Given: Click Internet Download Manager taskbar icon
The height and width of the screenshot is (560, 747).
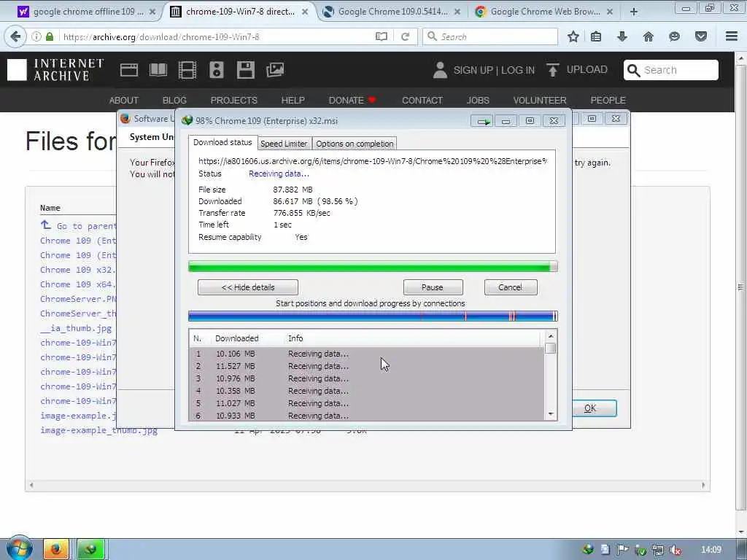Looking at the screenshot, I should pyautogui.click(x=90, y=550).
